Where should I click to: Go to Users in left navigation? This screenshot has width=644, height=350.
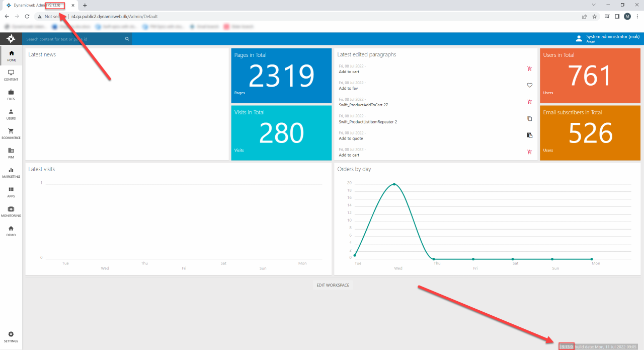point(11,114)
